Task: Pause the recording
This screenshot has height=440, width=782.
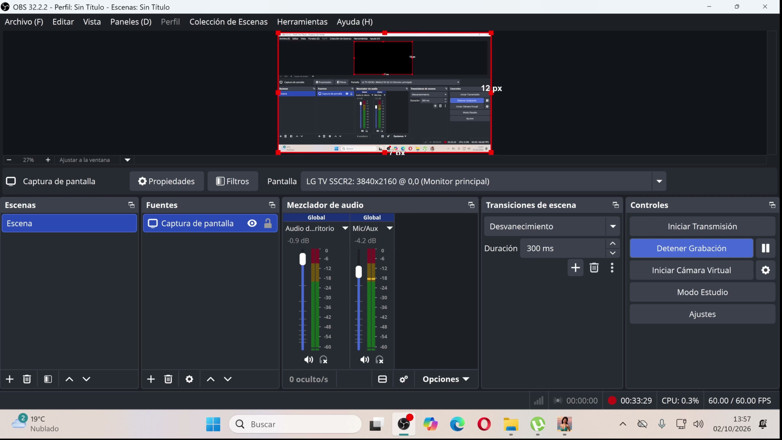Action: click(766, 248)
